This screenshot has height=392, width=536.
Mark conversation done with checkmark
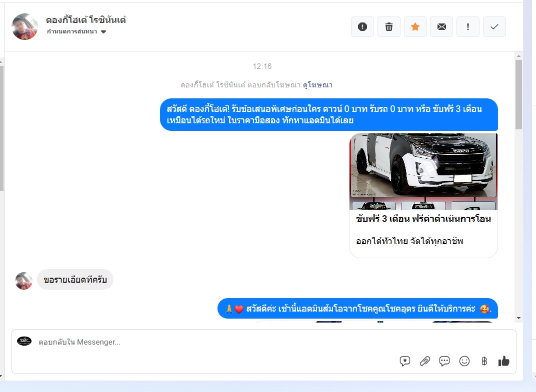pos(494,26)
